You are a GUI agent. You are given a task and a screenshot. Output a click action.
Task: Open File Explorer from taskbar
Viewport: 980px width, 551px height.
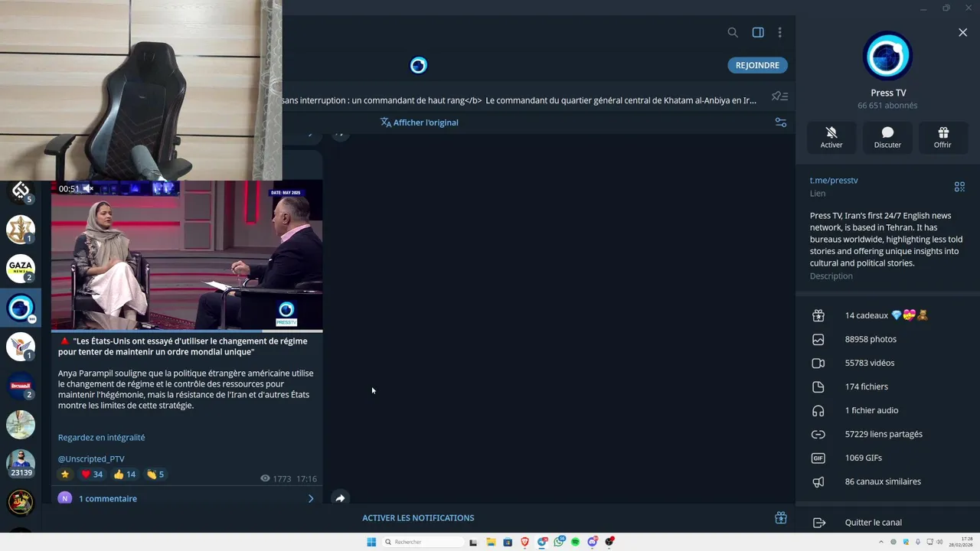point(491,542)
